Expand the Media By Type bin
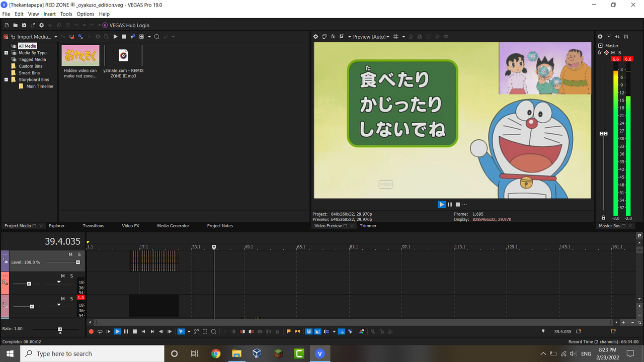This screenshot has width=644, height=362. (x=6, y=53)
